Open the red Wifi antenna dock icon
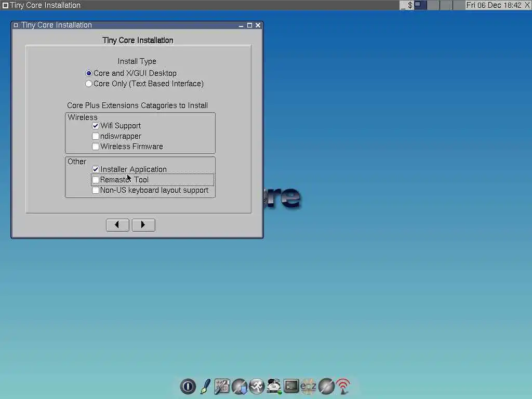532x399 pixels. pos(343,386)
